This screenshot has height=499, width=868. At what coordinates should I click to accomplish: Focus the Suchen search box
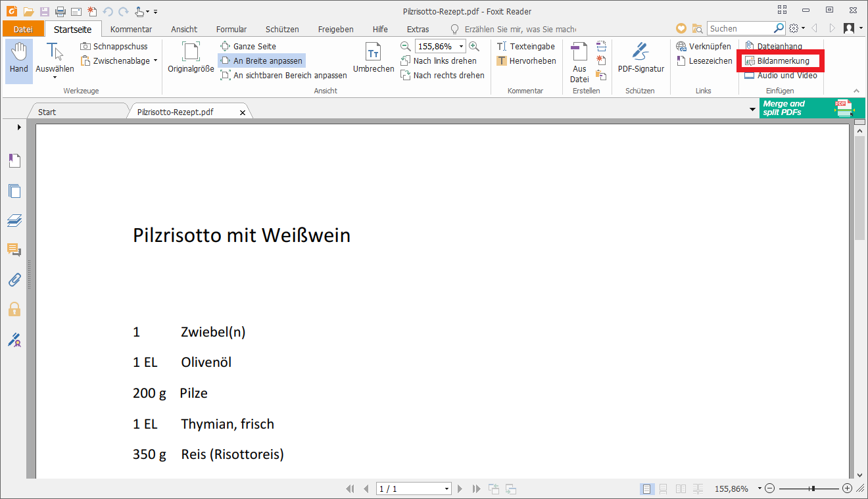[741, 28]
